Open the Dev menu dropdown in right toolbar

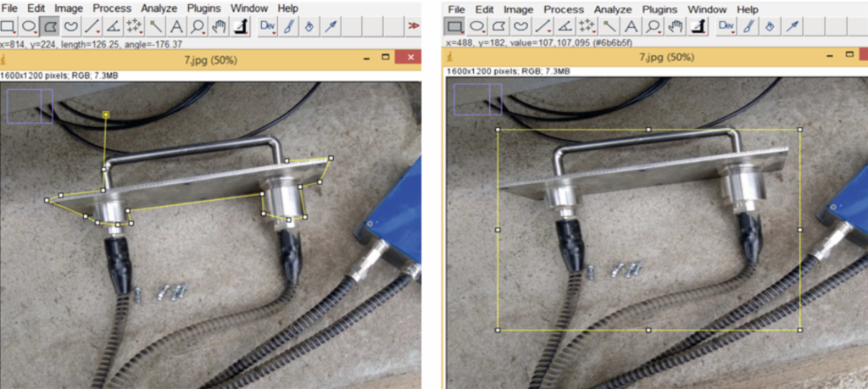(x=726, y=27)
